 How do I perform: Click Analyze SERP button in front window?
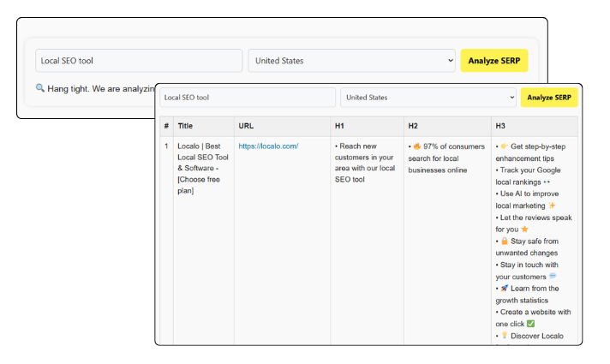[x=549, y=98]
